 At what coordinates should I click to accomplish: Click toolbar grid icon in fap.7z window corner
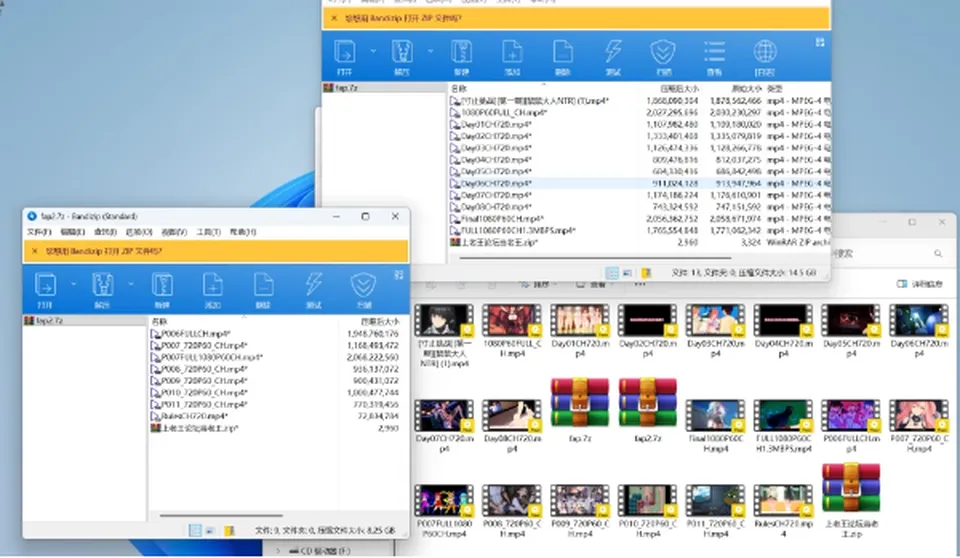tap(820, 42)
